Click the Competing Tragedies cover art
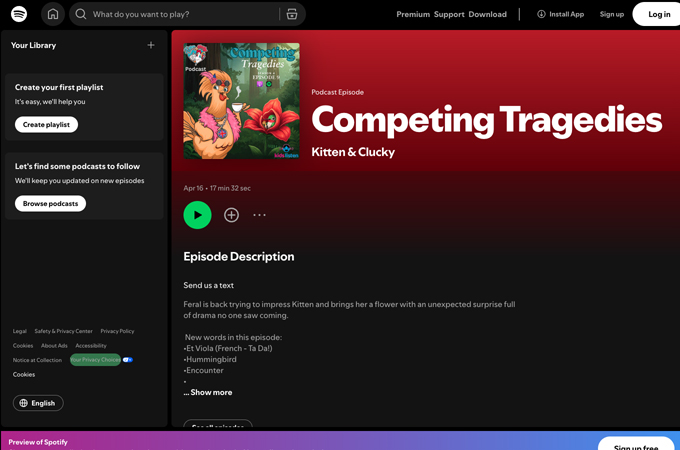Viewport: 680px width, 450px height. (241, 101)
